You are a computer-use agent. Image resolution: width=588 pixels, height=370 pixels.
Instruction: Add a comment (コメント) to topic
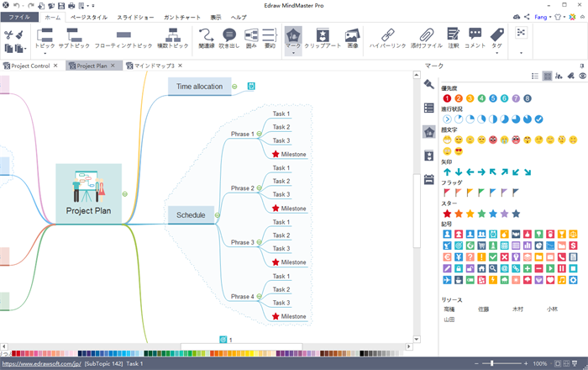(x=475, y=39)
